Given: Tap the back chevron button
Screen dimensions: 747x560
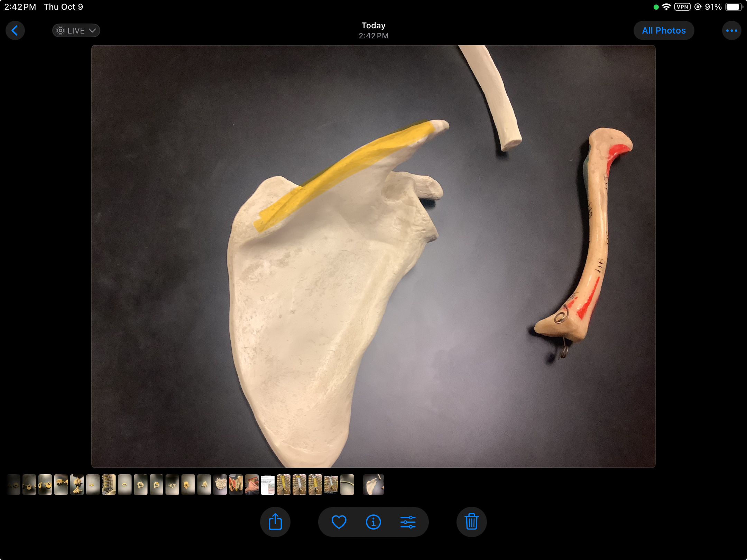Looking at the screenshot, I should 15,30.
